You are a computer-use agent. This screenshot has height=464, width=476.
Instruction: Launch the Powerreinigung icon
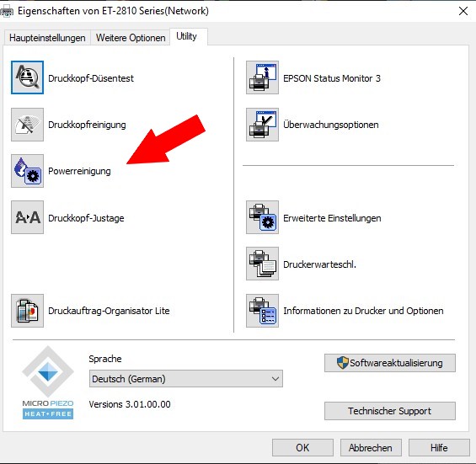(27, 171)
